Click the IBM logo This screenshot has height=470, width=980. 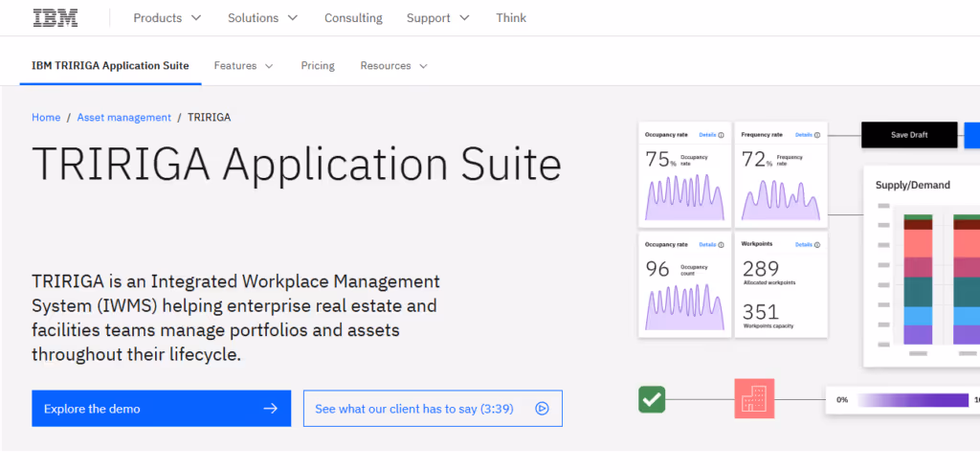point(56,17)
